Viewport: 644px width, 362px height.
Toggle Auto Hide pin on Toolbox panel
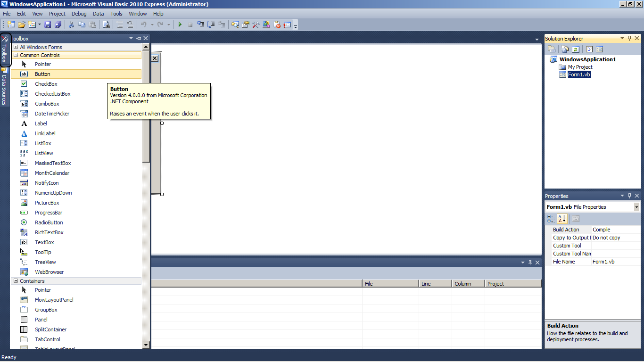139,38
